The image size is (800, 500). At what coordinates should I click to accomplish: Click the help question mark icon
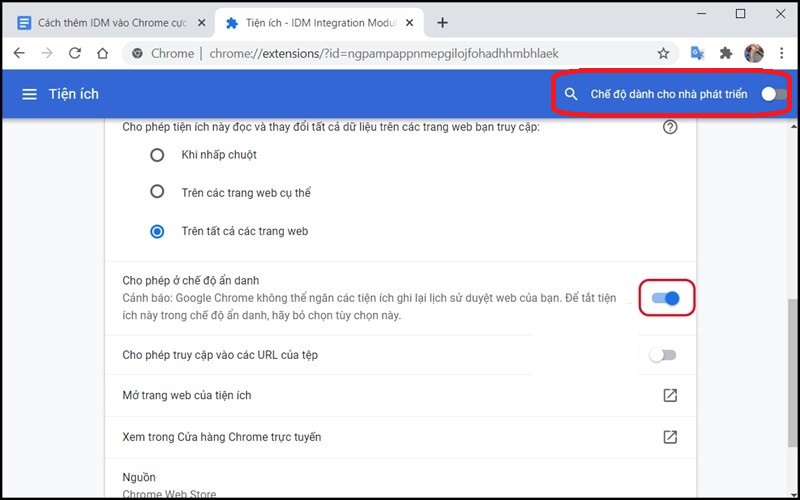pyautogui.click(x=670, y=127)
